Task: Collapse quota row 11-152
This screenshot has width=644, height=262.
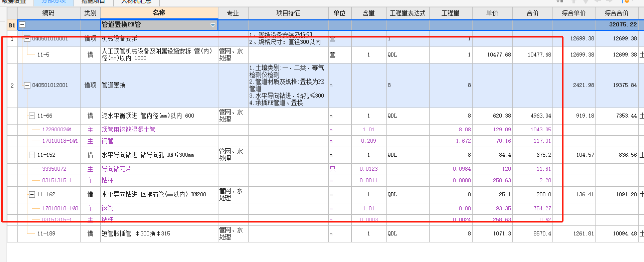Action: click(32, 155)
